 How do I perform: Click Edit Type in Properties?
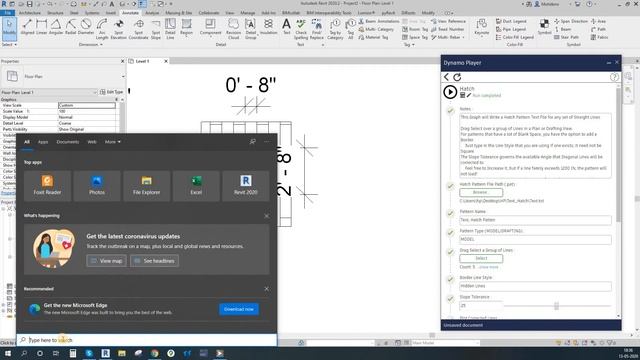(x=111, y=92)
